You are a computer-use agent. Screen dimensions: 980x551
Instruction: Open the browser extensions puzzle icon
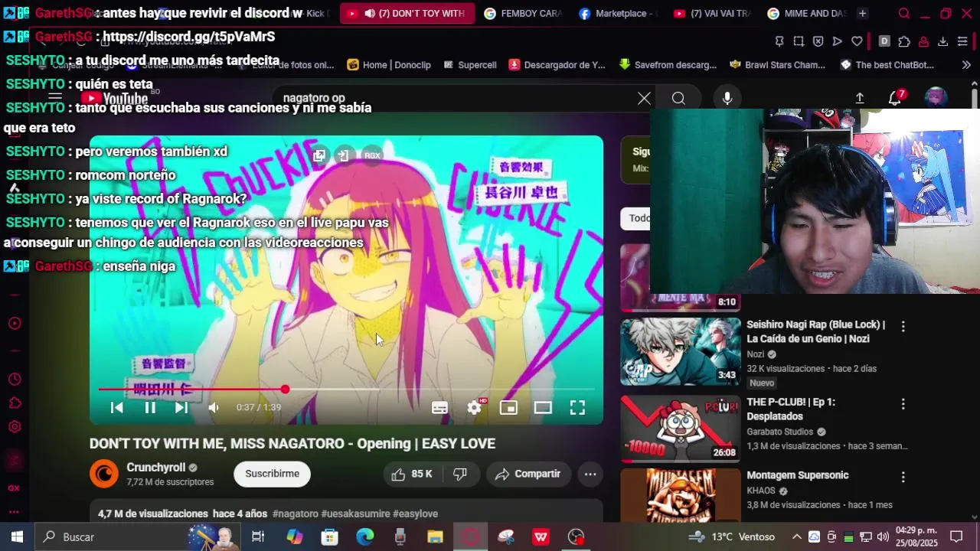click(904, 41)
